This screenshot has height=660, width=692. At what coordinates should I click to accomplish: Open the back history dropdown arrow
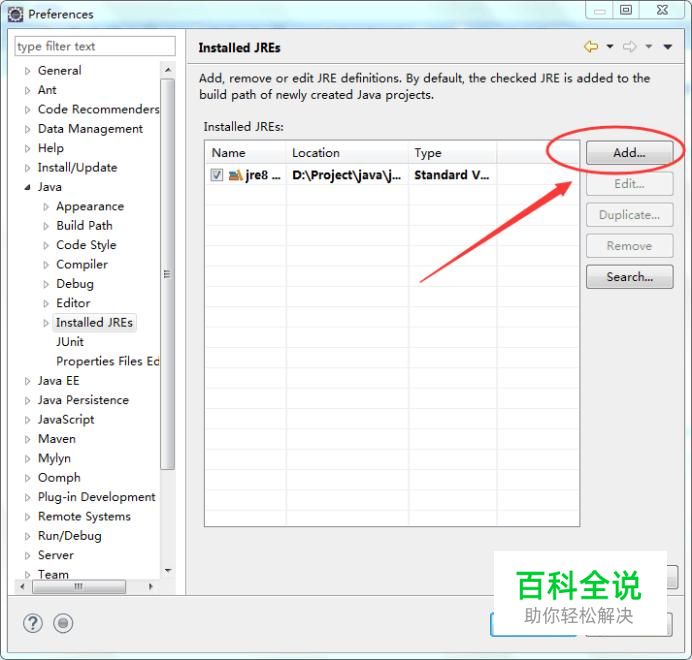pyautogui.click(x=610, y=46)
